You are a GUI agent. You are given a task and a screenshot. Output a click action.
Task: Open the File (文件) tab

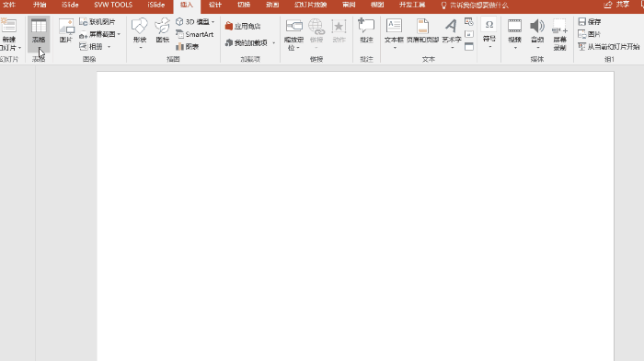9,5
